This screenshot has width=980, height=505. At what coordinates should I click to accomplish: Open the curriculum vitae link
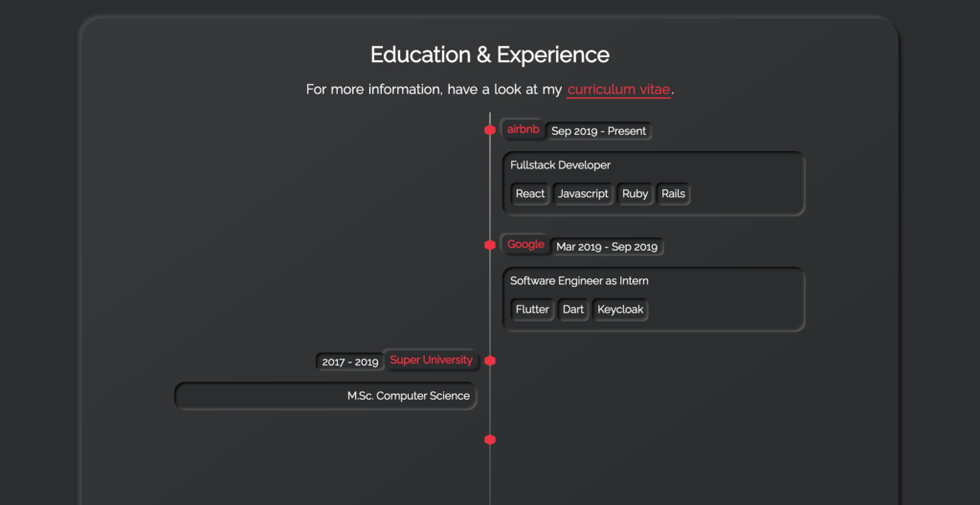[x=619, y=90]
